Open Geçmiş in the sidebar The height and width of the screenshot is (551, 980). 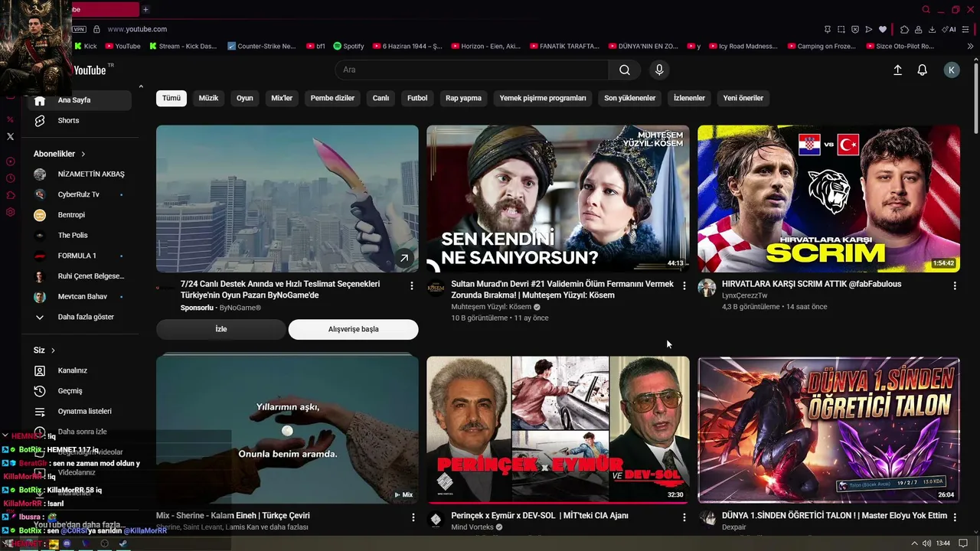[x=80, y=391]
